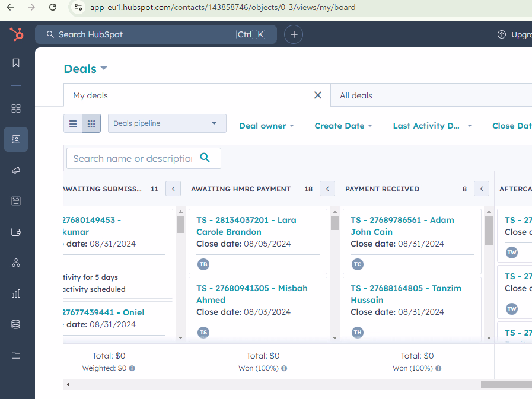Image resolution: width=532 pixels, height=399 pixels.
Task: Switch to list view
Action: point(73,123)
